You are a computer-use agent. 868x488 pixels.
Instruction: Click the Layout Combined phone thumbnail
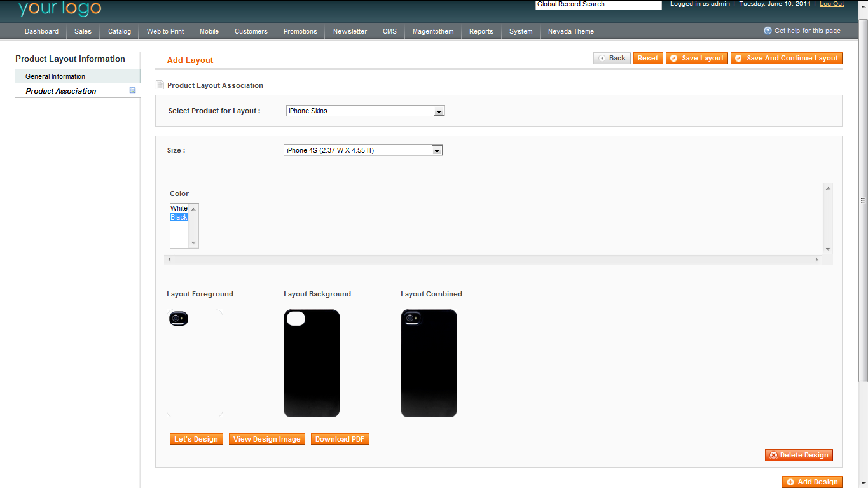[429, 363]
